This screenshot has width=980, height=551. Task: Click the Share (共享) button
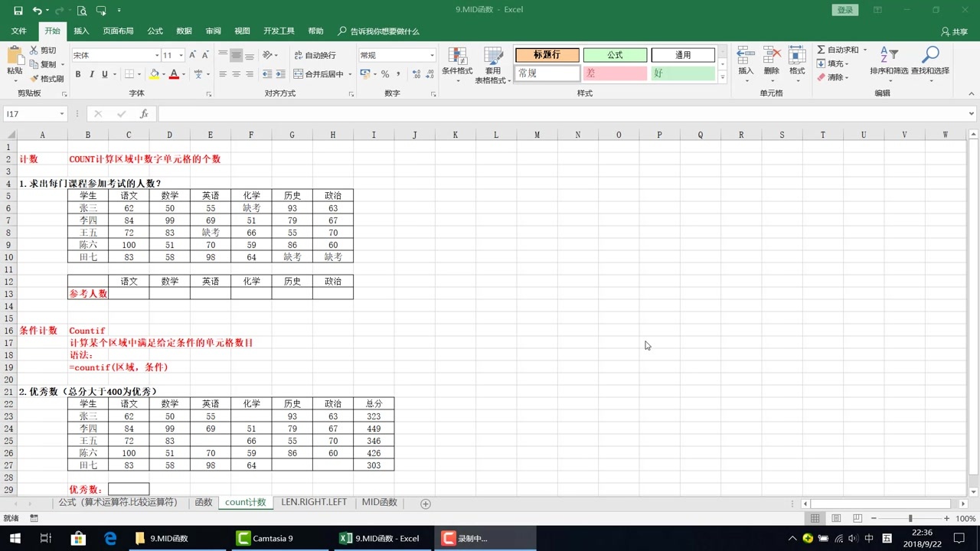point(955,31)
